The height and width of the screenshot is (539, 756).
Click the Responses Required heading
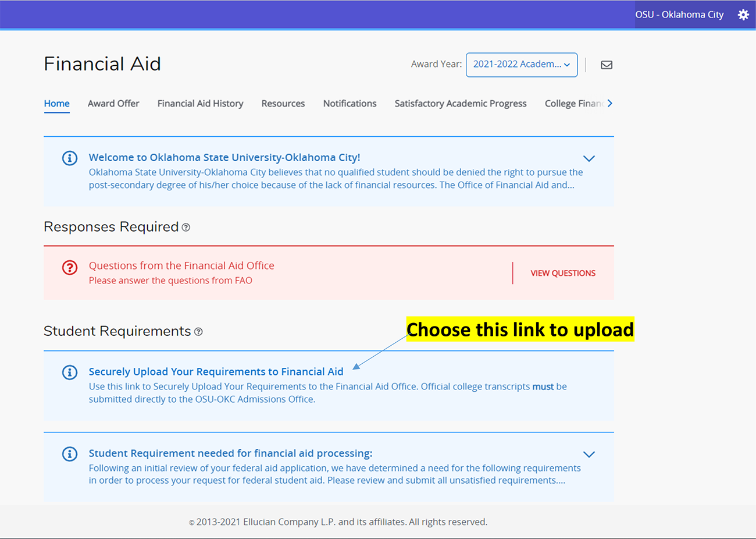111,227
